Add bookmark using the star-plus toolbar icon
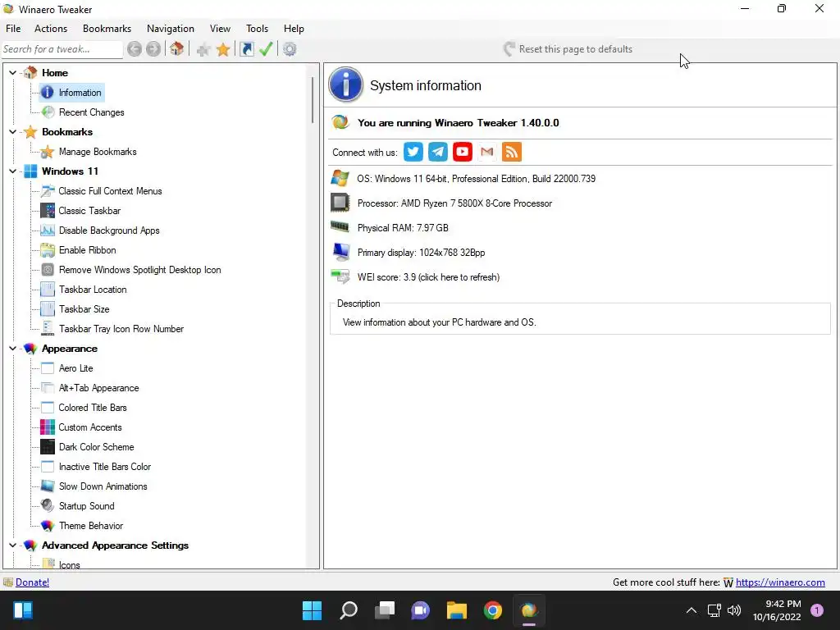The image size is (840, 630). [x=203, y=50]
